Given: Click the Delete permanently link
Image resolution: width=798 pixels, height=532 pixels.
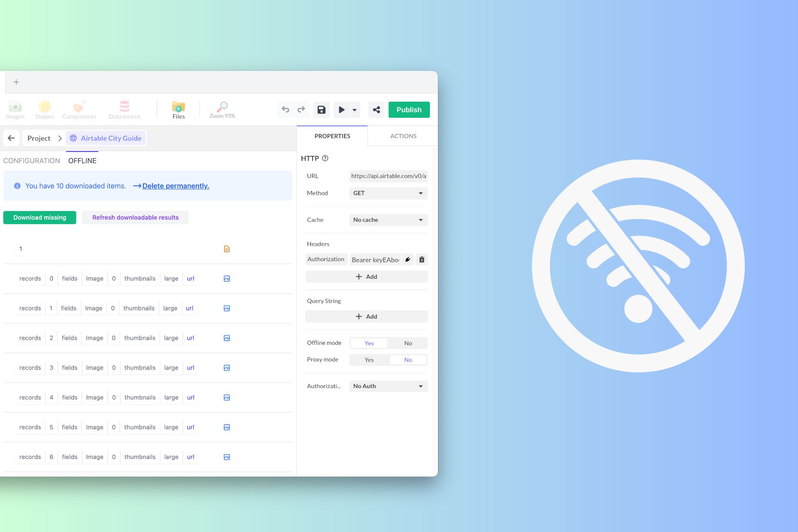Looking at the screenshot, I should click(x=175, y=186).
